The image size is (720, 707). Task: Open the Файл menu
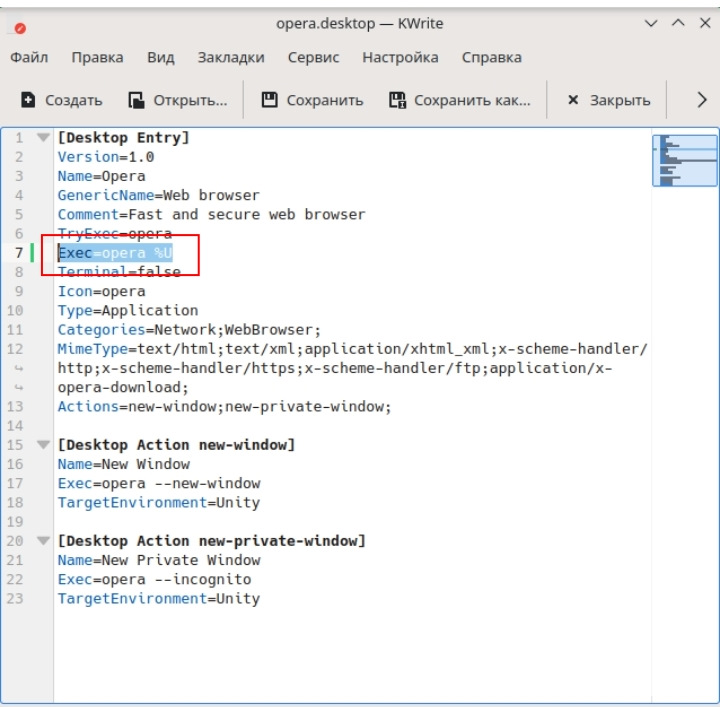(29, 58)
